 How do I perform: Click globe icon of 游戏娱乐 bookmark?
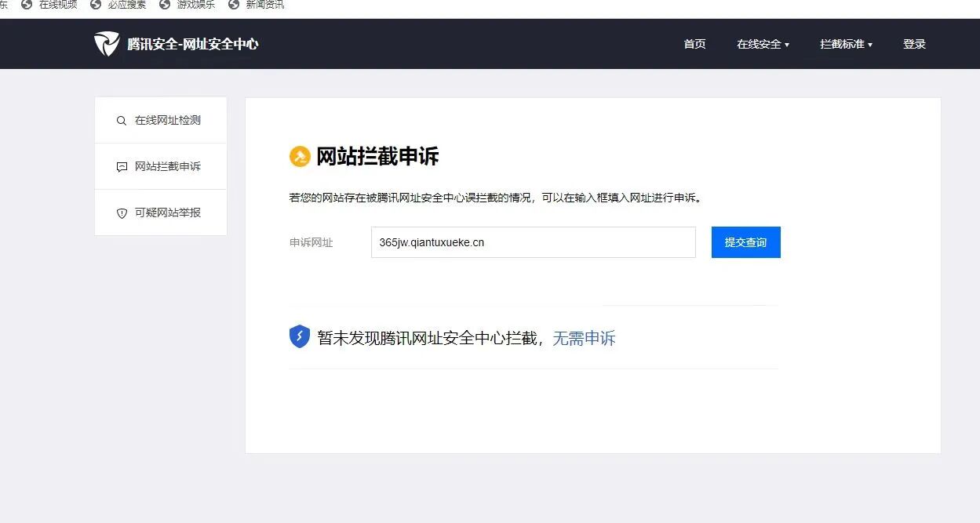pos(165,5)
